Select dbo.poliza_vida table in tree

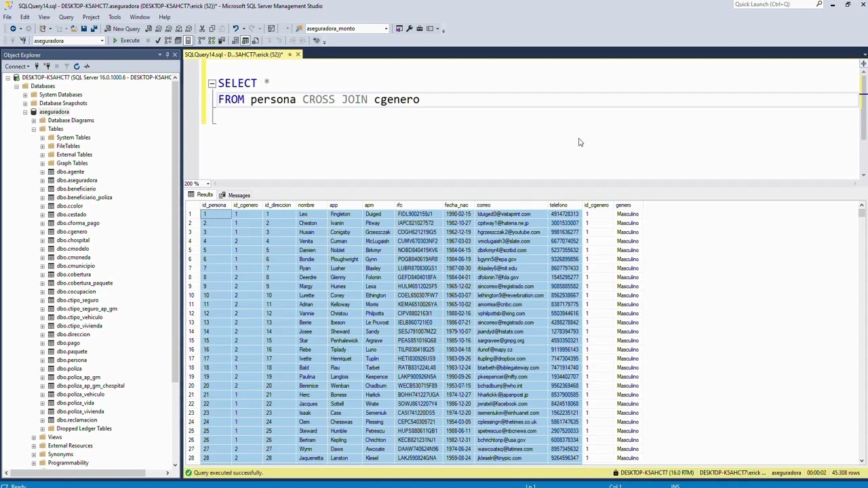(75, 403)
